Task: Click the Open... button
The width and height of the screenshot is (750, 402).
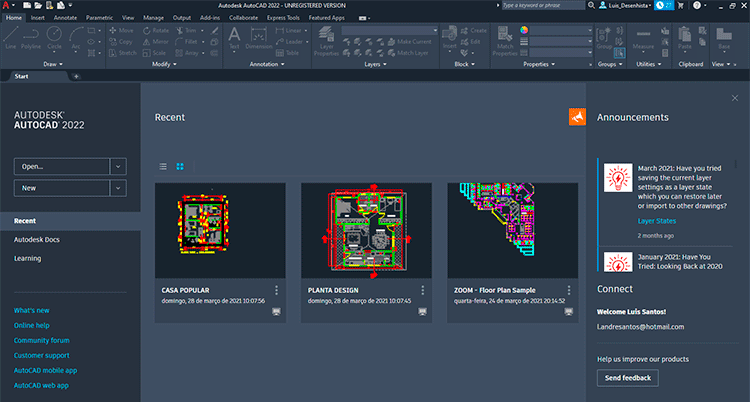Action: tap(62, 167)
